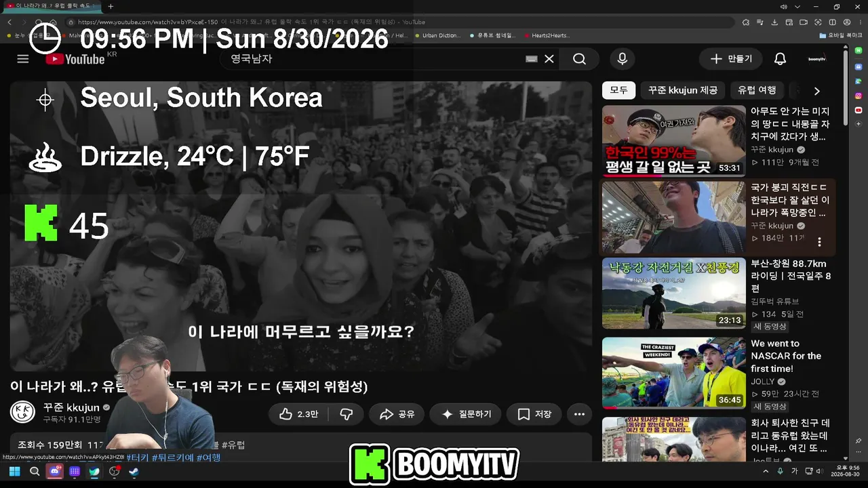Image resolution: width=868 pixels, height=488 pixels.
Task: Show hidden tray icons chevron
Action: coord(766,472)
